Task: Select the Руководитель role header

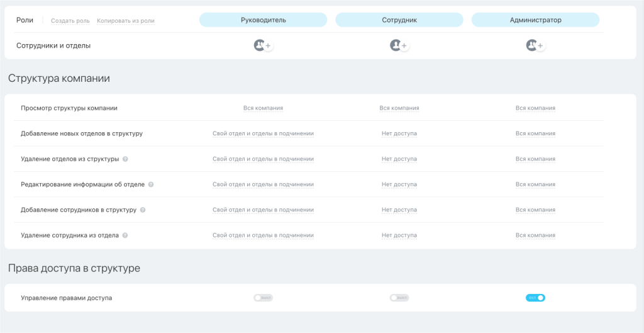Action: [x=263, y=20]
